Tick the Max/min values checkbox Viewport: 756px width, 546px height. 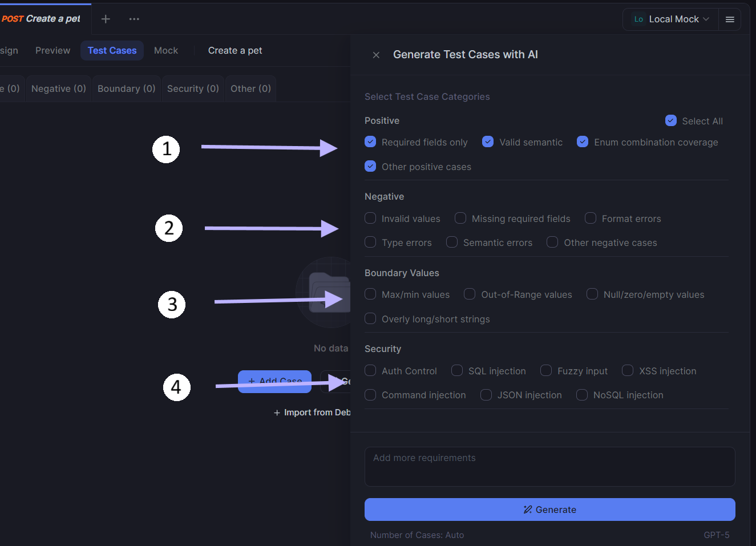click(370, 294)
